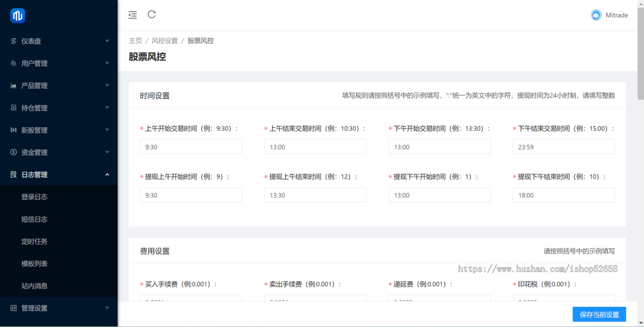The image size is (644, 327).
Task: Click the 请按照括号中的示例填写 hint text
Action: [x=579, y=251]
